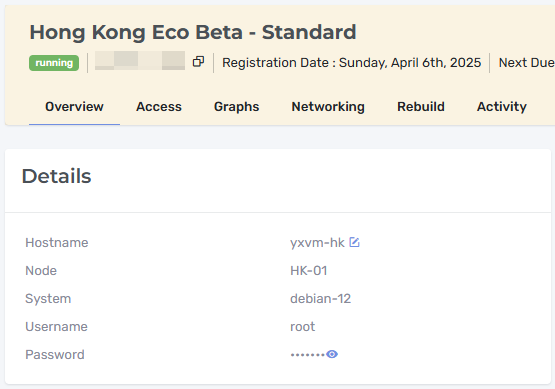This screenshot has height=389, width=555.
Task: Click the Next Due label
Action: [x=526, y=63]
